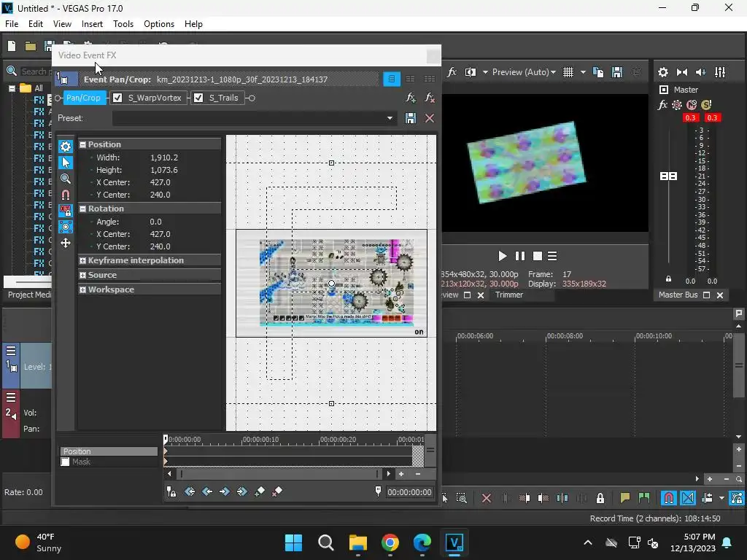747x560 pixels.
Task: Jump to first keyframe
Action: click(190, 491)
